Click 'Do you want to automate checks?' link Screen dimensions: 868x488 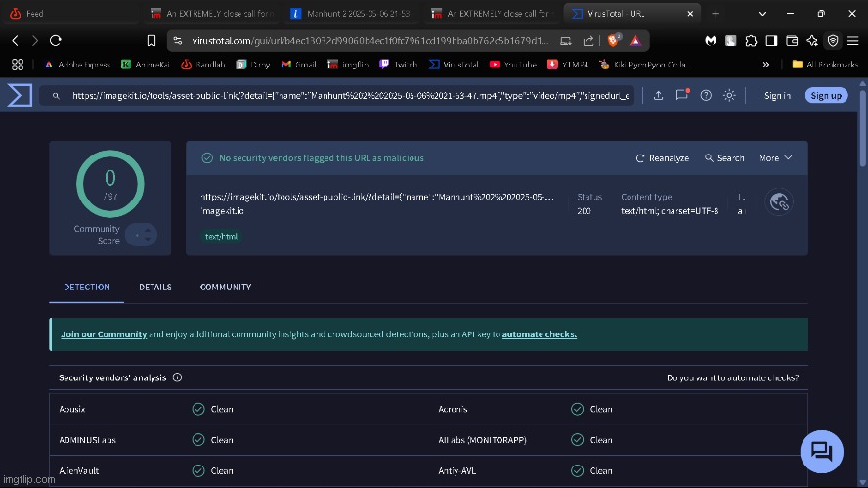coord(732,377)
